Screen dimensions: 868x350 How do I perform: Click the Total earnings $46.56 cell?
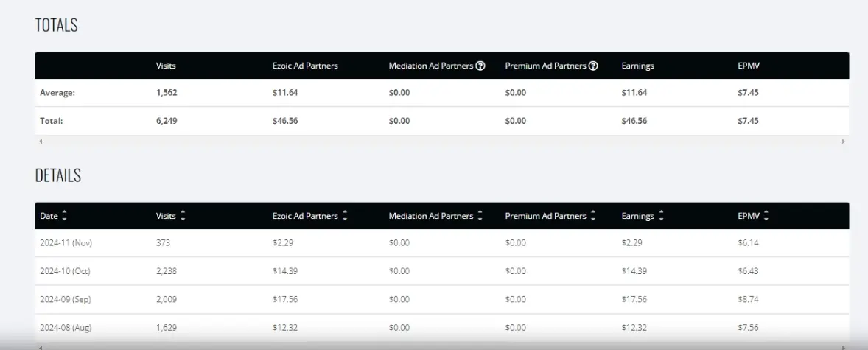click(x=634, y=121)
